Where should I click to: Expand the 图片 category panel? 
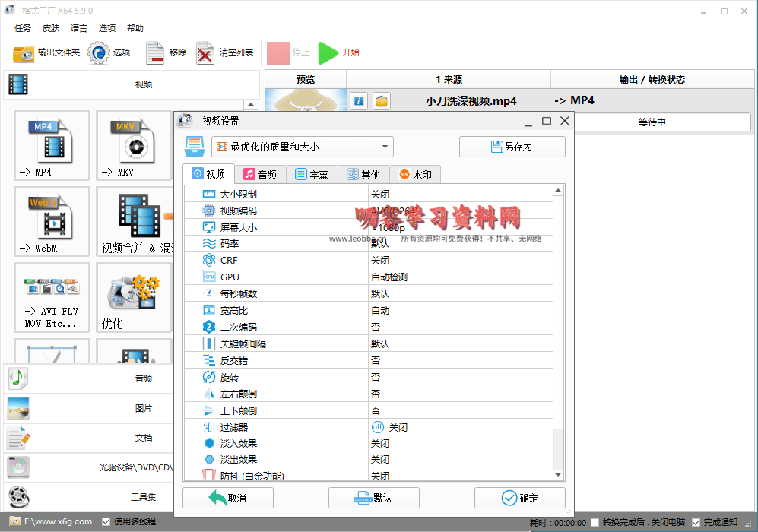[90, 408]
